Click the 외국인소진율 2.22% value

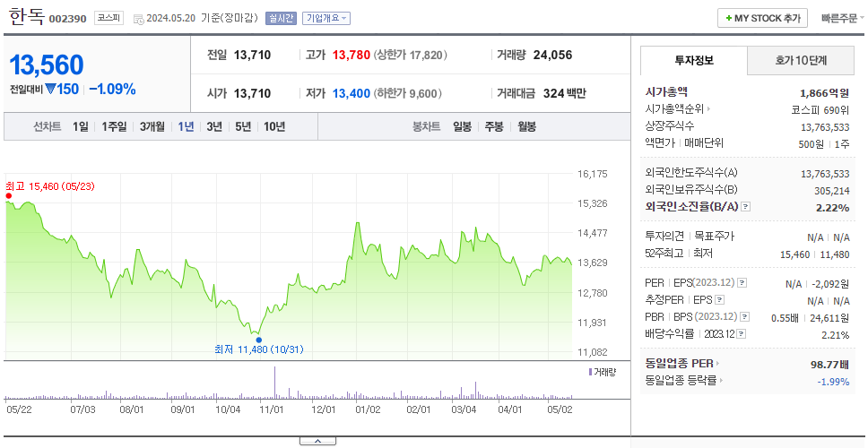pyautogui.click(x=832, y=208)
